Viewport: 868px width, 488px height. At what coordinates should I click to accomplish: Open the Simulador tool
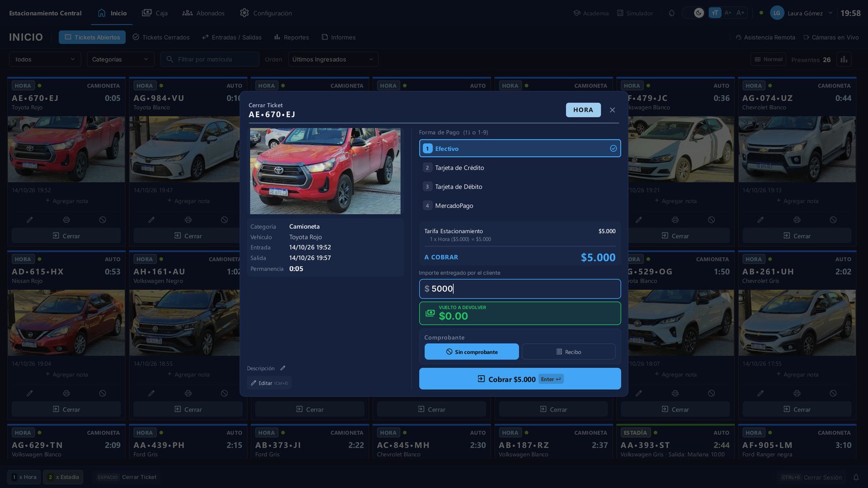[x=635, y=13]
